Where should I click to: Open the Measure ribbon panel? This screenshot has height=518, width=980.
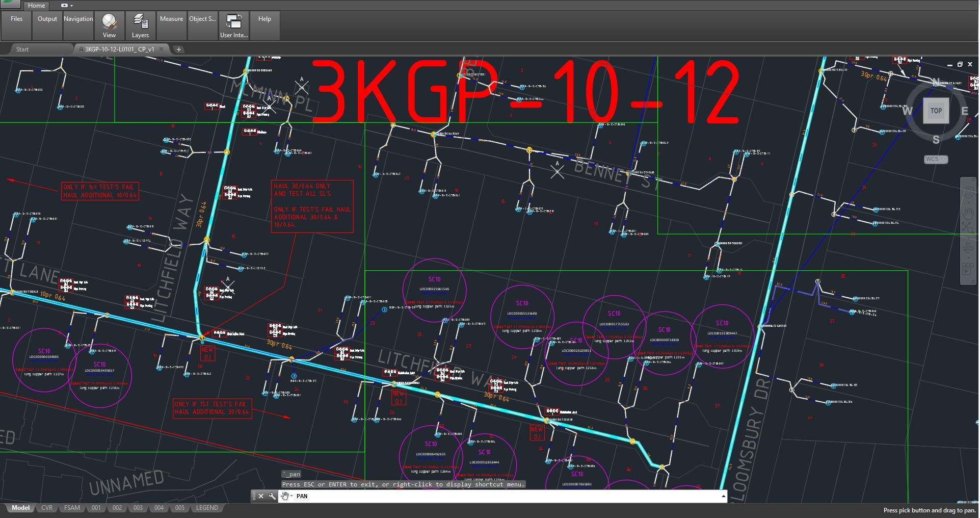(171, 25)
